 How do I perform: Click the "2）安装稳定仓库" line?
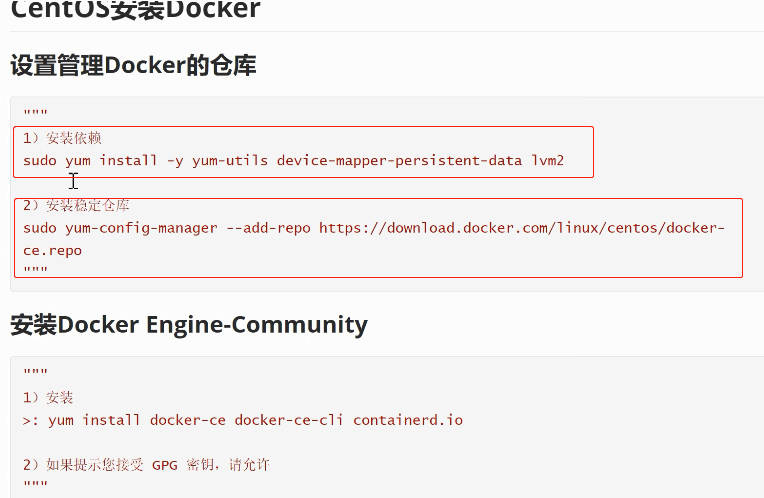point(76,206)
